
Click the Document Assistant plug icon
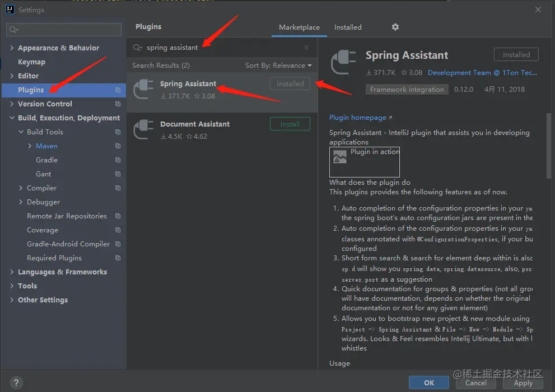tap(143, 129)
